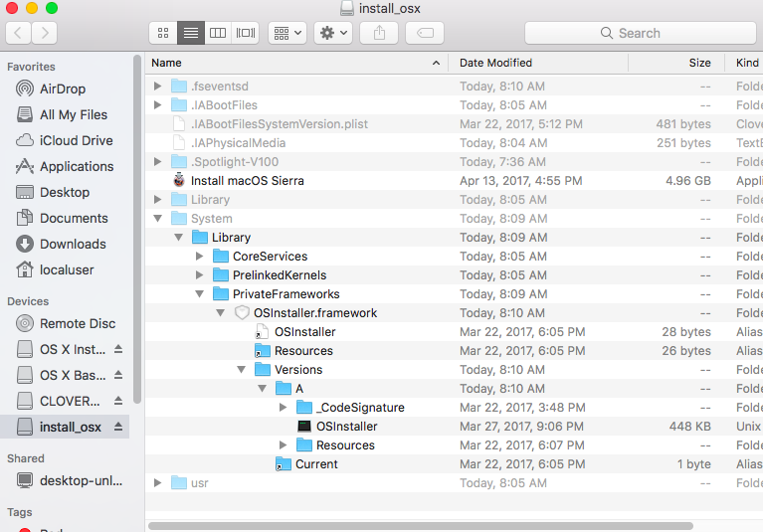Viewport: 763px width, 532px height.
Task: Switch to column view in toolbar
Action: [218, 33]
